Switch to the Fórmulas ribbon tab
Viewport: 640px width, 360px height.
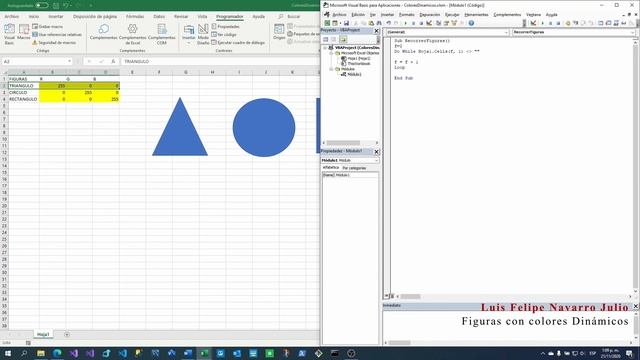(x=135, y=16)
